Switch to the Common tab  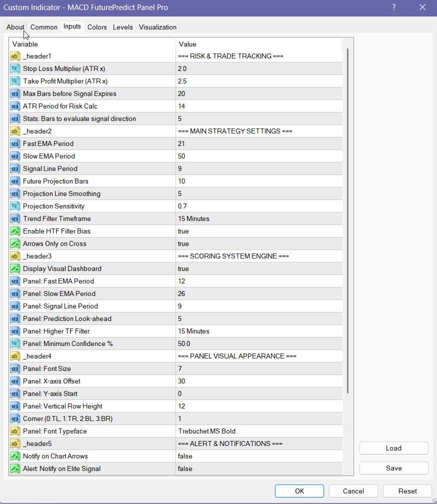44,27
